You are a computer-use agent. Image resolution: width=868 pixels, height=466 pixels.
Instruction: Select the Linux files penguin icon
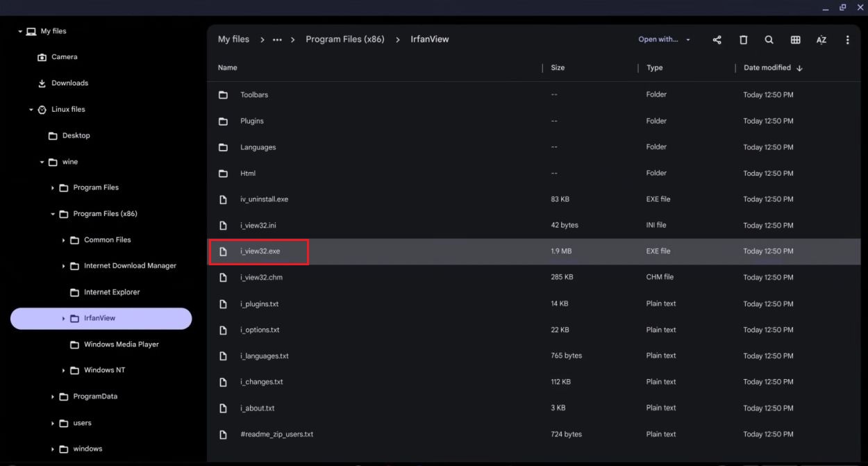pyautogui.click(x=41, y=109)
